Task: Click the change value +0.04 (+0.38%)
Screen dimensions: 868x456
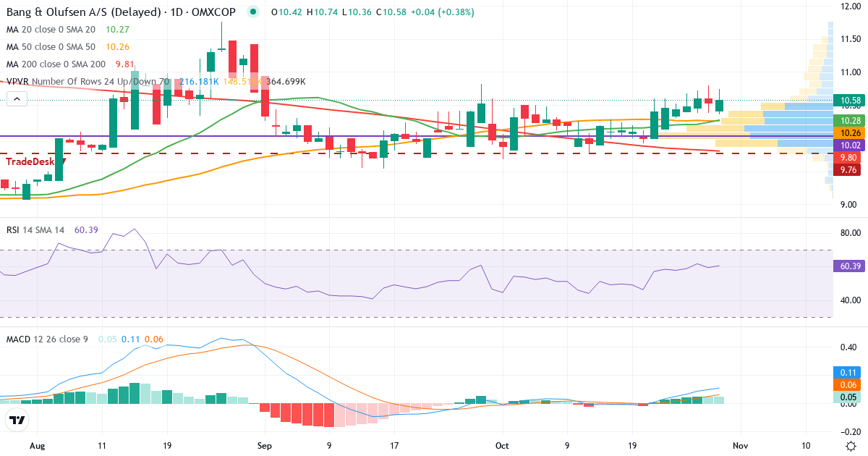Action: tap(443, 12)
